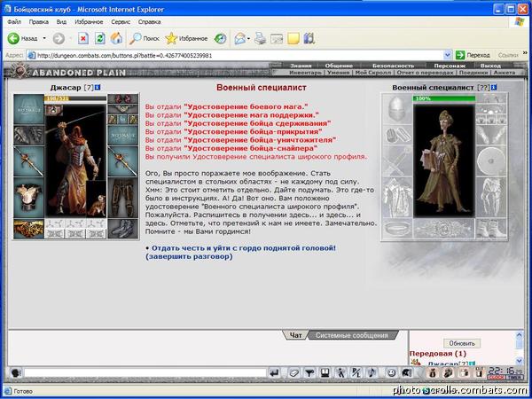Open the Мой Скролл submenu link
Image resolution: width=532 pixels, height=399 pixels.
click(x=373, y=73)
